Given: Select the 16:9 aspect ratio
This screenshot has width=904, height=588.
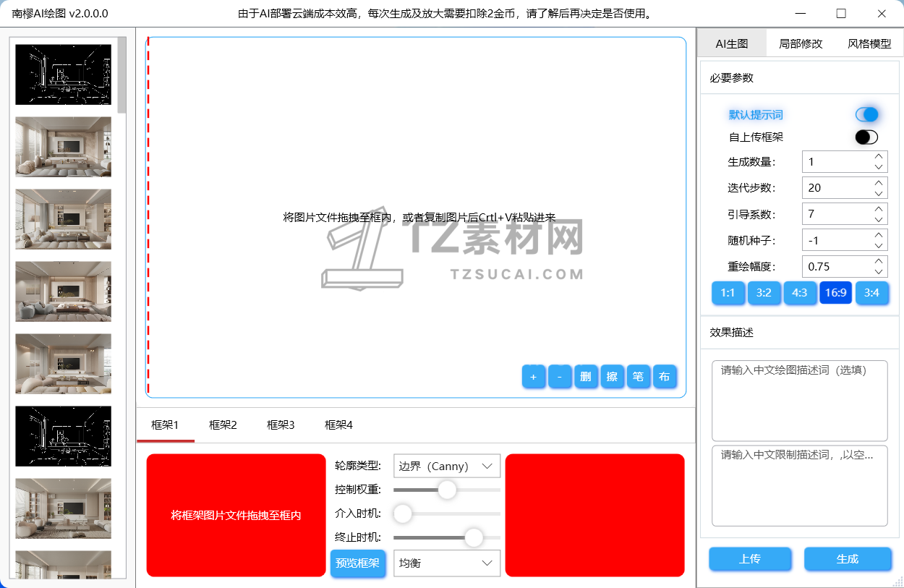Looking at the screenshot, I should tap(836, 293).
